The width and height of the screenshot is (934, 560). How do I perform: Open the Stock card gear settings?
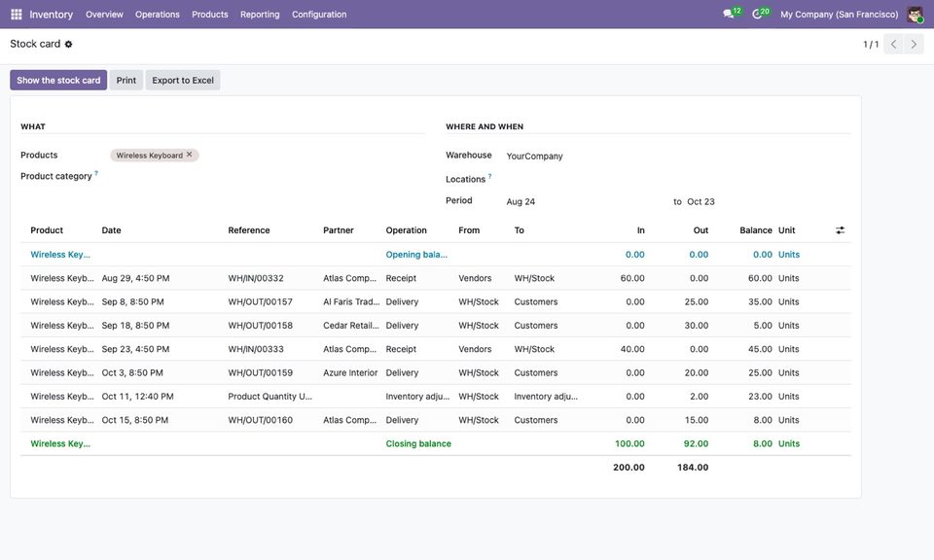pyautogui.click(x=68, y=44)
